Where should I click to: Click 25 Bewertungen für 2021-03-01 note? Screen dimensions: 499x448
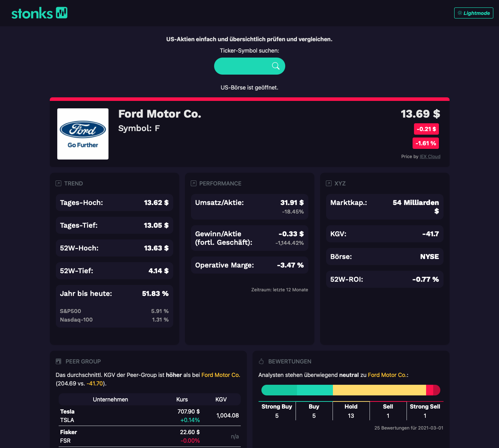click(x=409, y=428)
